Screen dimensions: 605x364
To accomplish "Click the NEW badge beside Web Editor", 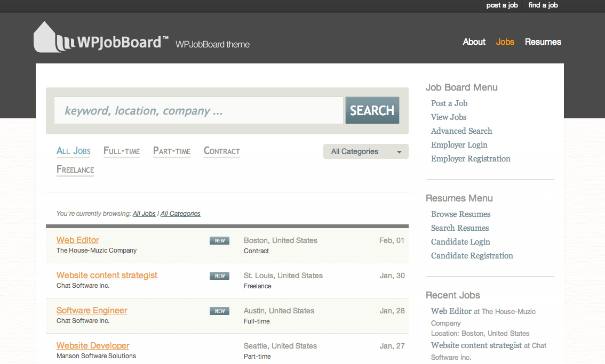I will coord(219,240).
